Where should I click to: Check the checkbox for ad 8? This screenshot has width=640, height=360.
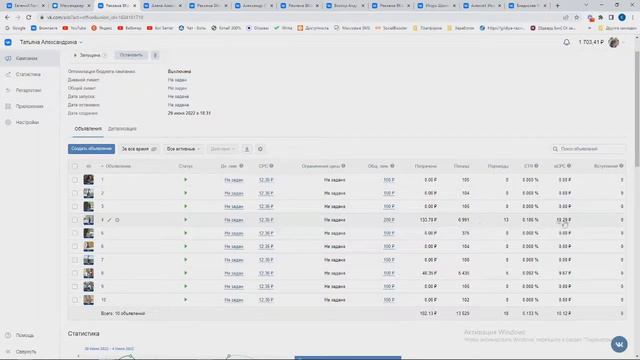pyautogui.click(x=75, y=273)
